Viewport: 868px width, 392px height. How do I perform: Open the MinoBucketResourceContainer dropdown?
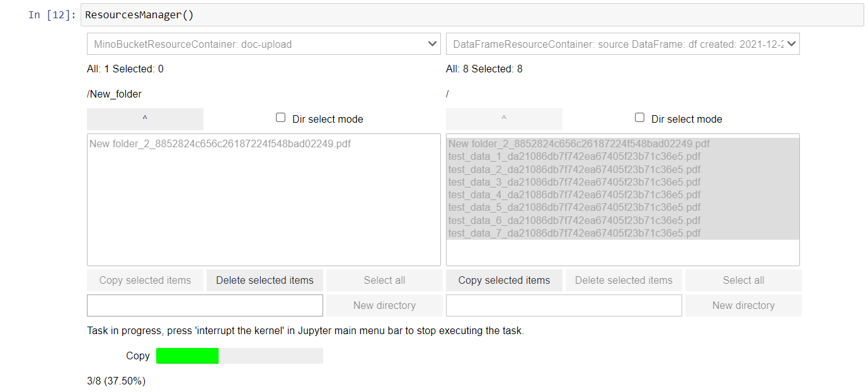click(x=264, y=44)
